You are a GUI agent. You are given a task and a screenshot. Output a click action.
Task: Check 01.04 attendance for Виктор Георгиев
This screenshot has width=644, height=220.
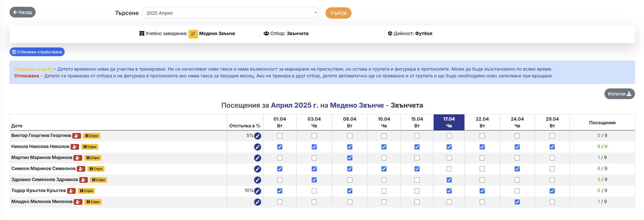pos(280,136)
